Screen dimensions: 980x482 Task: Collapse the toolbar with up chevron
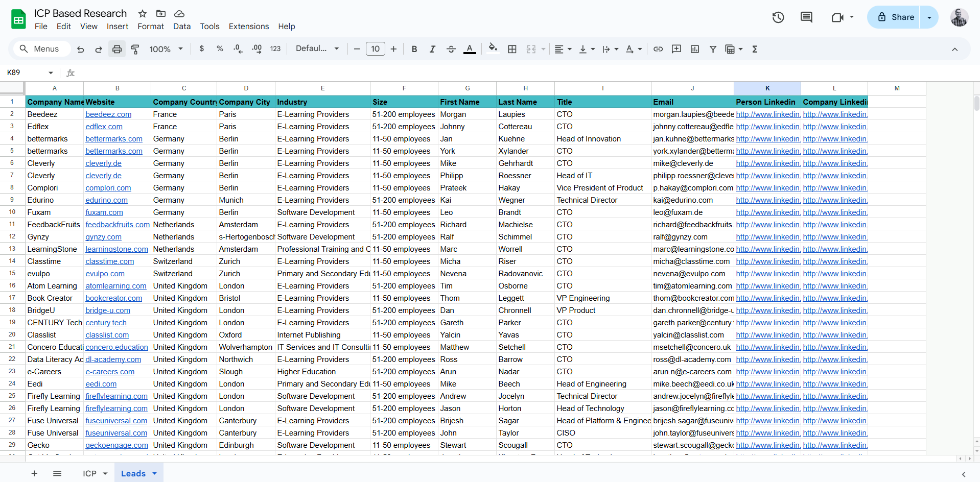click(x=954, y=50)
